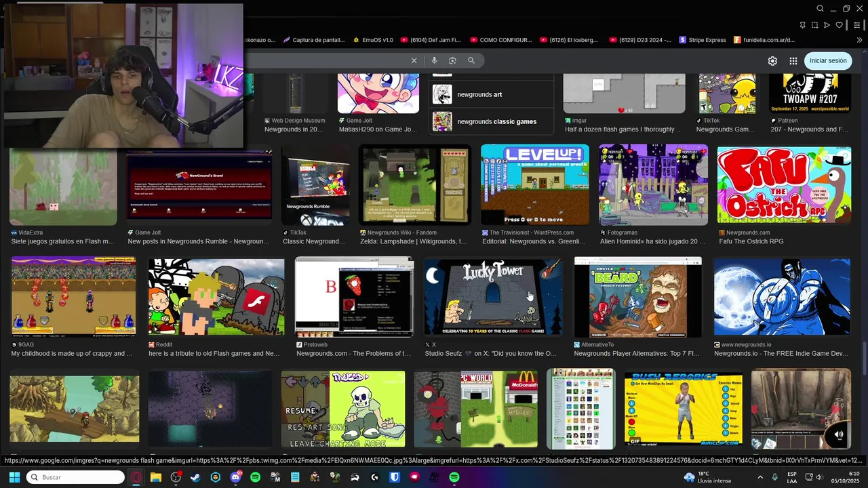This screenshot has height=488, width=868.
Task: Open the weather widget 18°C Lluvia intensa
Action: [707, 477]
